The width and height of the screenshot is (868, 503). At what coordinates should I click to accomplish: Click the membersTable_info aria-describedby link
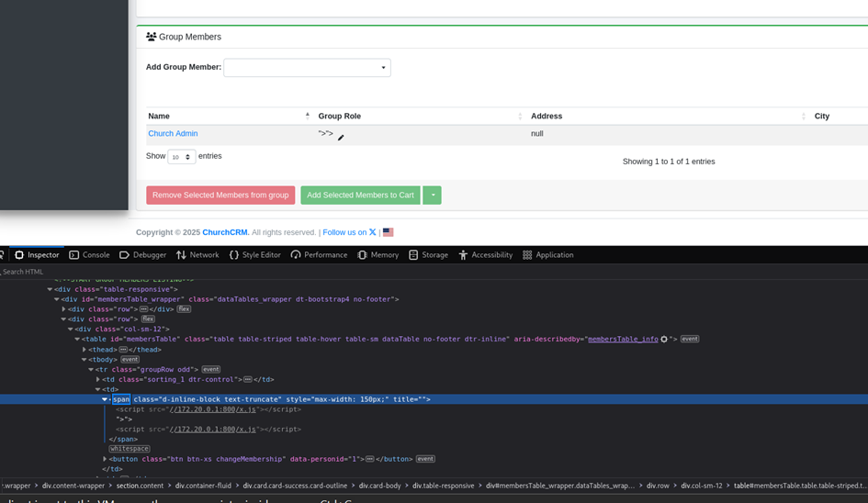pyautogui.click(x=623, y=340)
